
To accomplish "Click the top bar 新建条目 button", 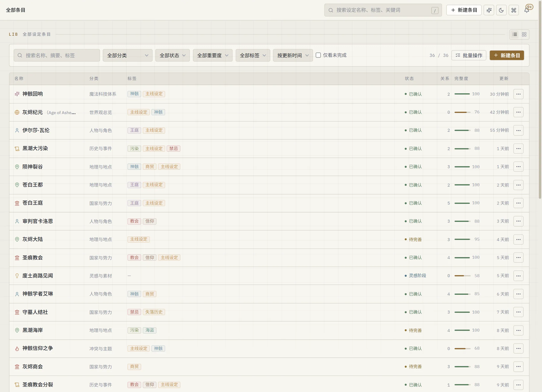I will (x=464, y=10).
